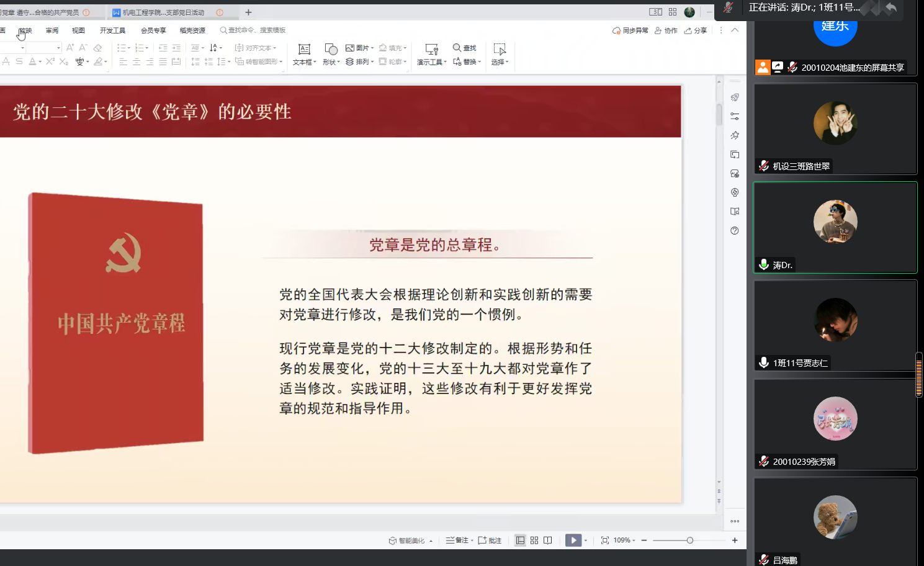Screen dimensions: 924x566
Task: Toggle the workspace grid icon in title bar
Action: (x=673, y=12)
